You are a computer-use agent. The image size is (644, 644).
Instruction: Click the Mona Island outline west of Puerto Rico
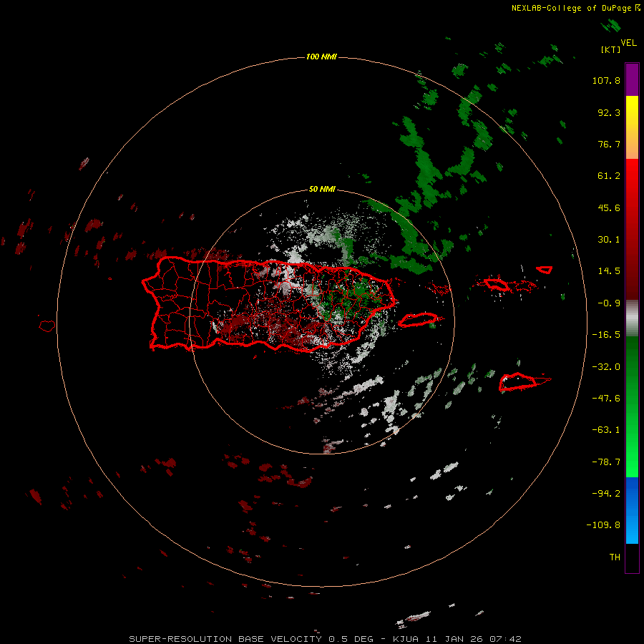tap(47, 326)
